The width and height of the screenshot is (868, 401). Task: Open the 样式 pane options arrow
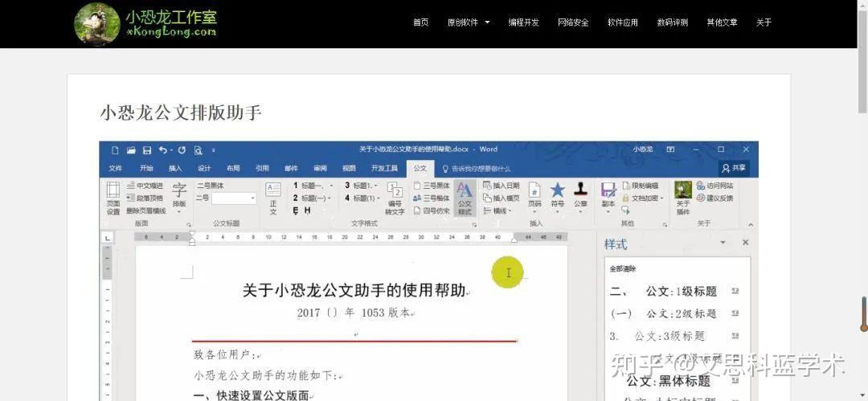click(723, 243)
